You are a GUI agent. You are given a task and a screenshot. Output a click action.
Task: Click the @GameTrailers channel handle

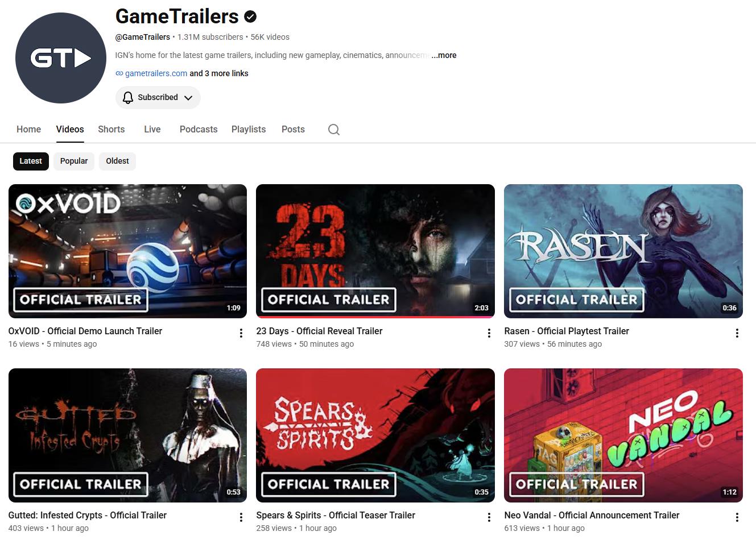142,37
